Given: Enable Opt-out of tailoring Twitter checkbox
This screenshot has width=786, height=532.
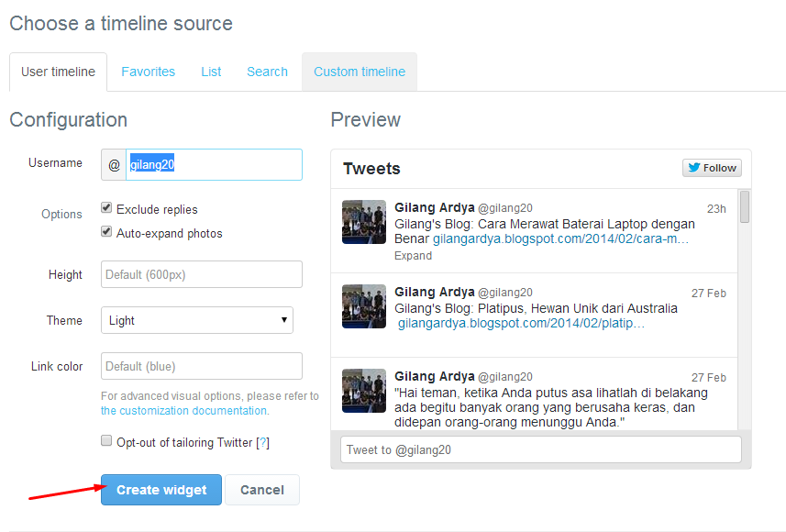Looking at the screenshot, I should click(106, 441).
